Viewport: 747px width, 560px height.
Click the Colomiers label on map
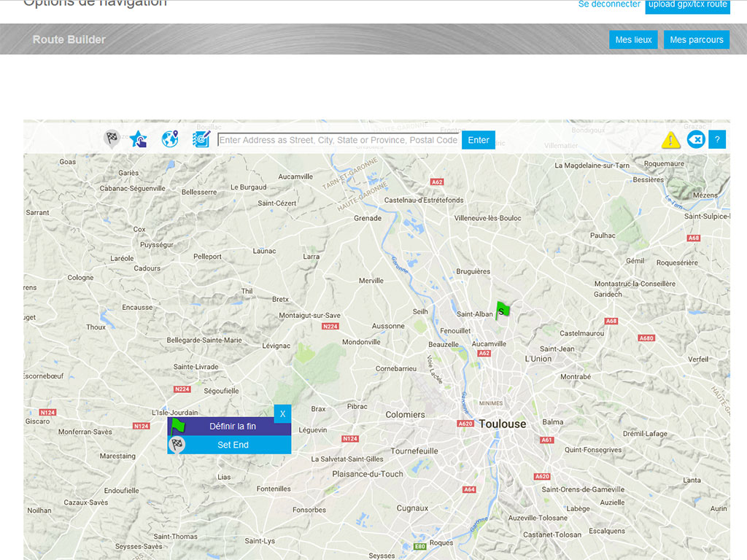406,415
